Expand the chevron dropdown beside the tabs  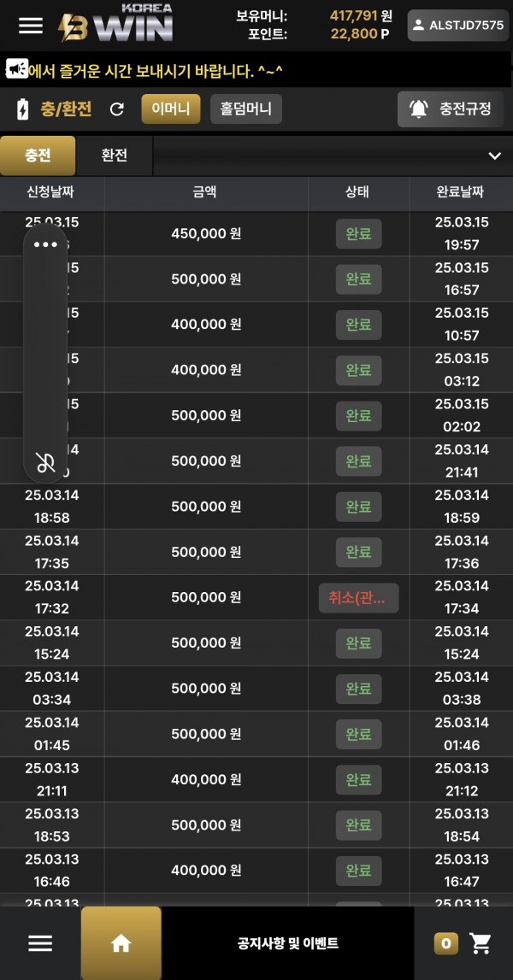click(494, 156)
